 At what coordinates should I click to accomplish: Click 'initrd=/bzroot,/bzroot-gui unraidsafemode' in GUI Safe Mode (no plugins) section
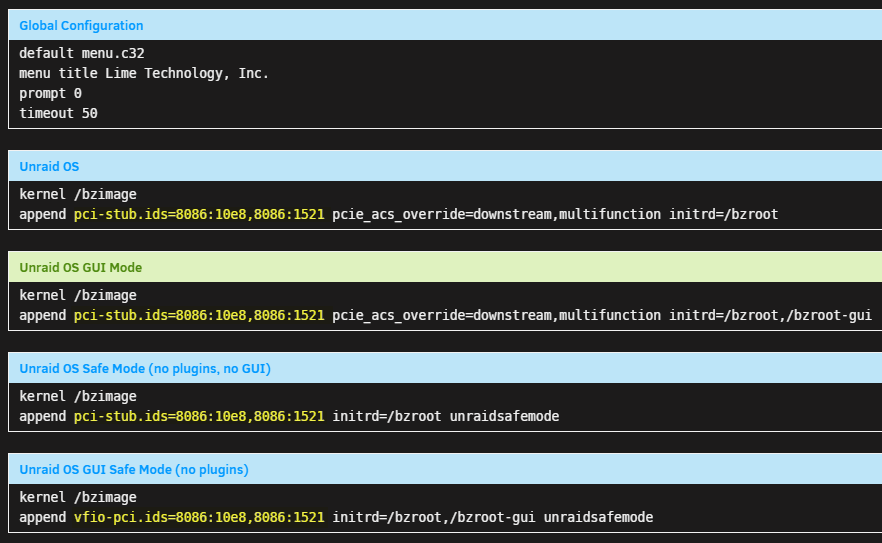(x=493, y=517)
